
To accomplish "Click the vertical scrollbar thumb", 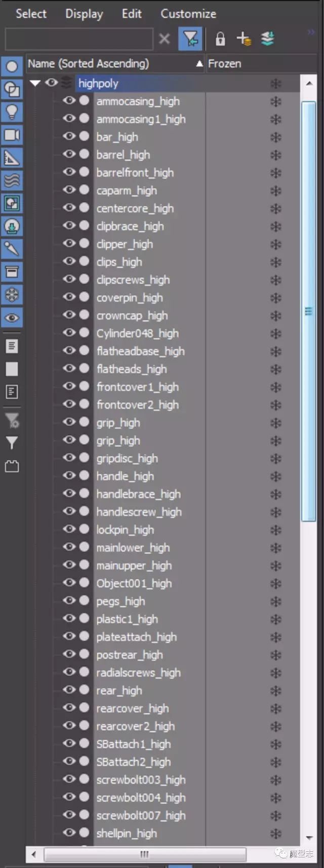I will 308,311.
